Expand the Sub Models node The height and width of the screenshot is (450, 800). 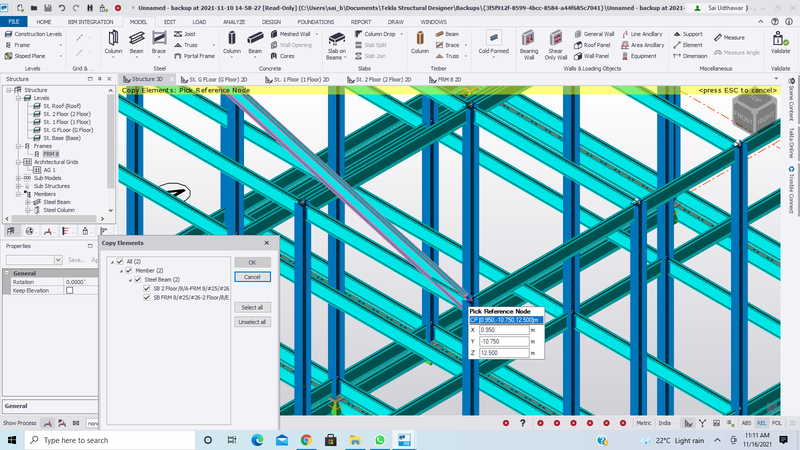pos(18,178)
